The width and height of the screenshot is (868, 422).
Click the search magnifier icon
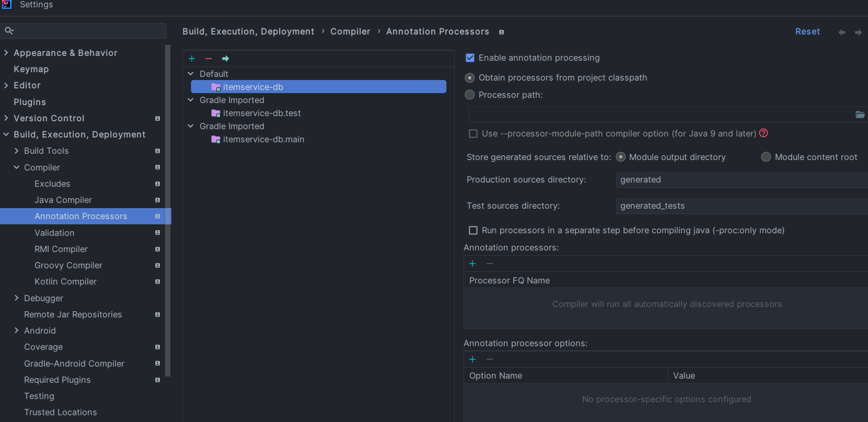9,31
